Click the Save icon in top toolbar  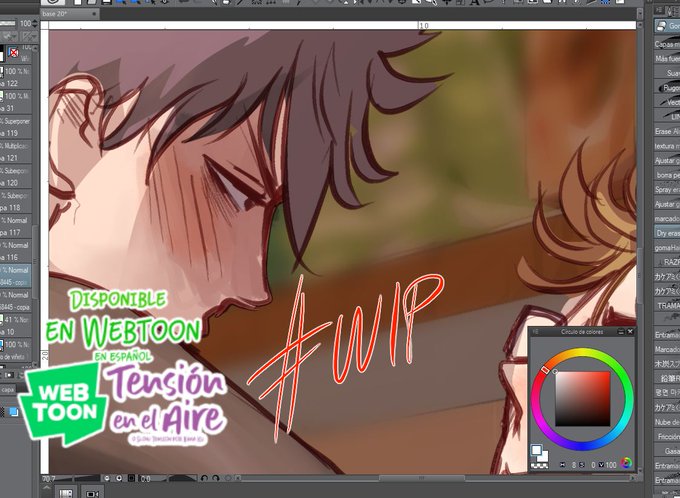(106, 2)
